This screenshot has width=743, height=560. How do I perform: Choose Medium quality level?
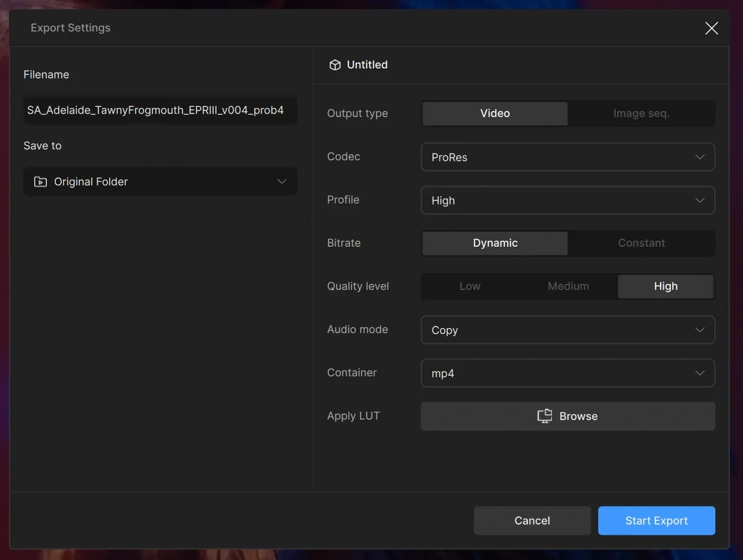(568, 286)
